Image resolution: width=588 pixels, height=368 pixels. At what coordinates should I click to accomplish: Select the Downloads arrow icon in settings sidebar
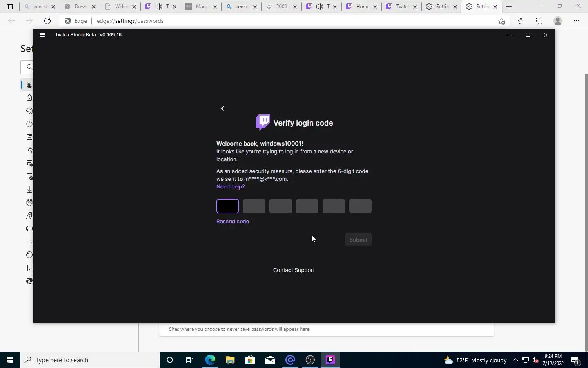point(29,189)
